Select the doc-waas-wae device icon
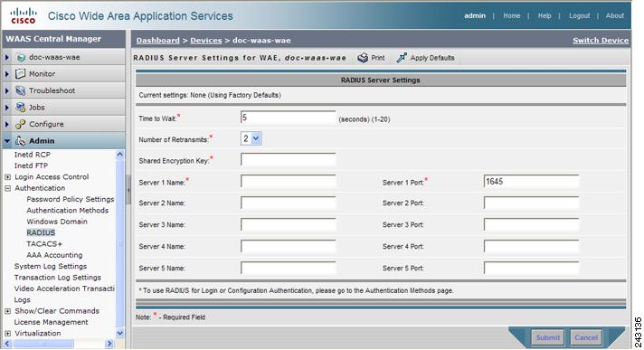 tap(21, 58)
